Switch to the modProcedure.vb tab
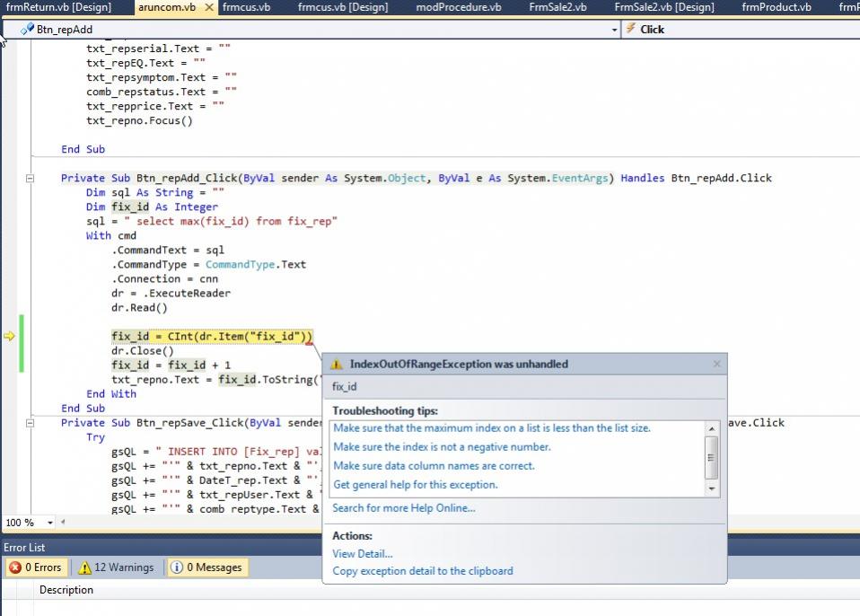The width and height of the screenshot is (860, 616). (458, 7)
